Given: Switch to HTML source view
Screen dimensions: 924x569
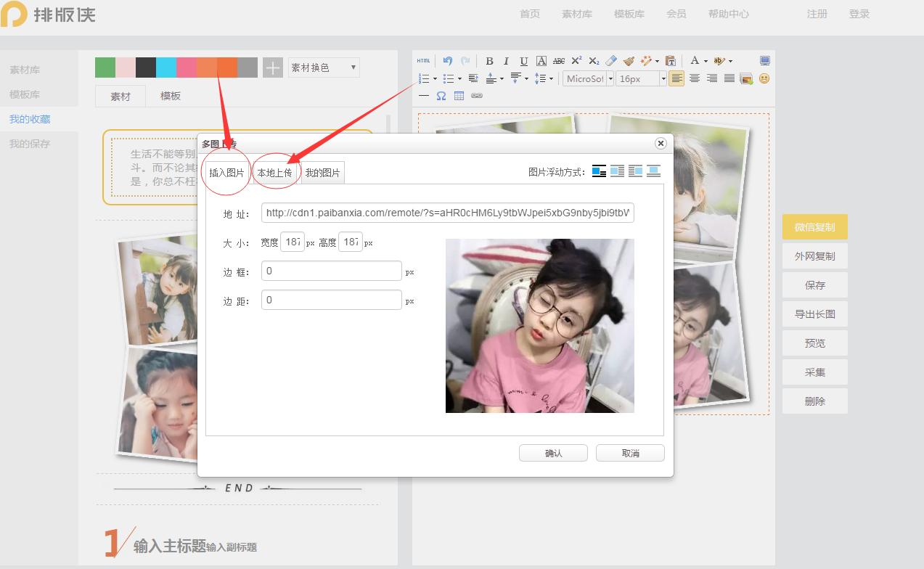Looking at the screenshot, I should [x=424, y=61].
